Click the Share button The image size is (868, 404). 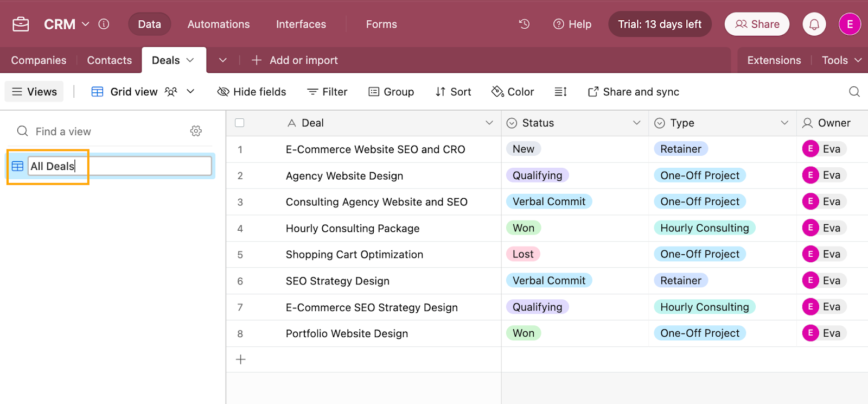point(757,24)
